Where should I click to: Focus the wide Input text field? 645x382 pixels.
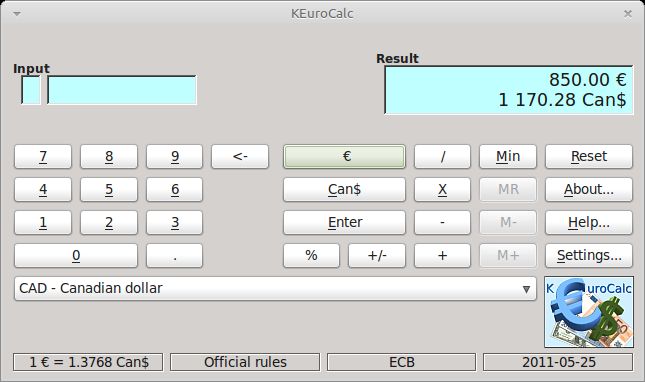[122, 90]
